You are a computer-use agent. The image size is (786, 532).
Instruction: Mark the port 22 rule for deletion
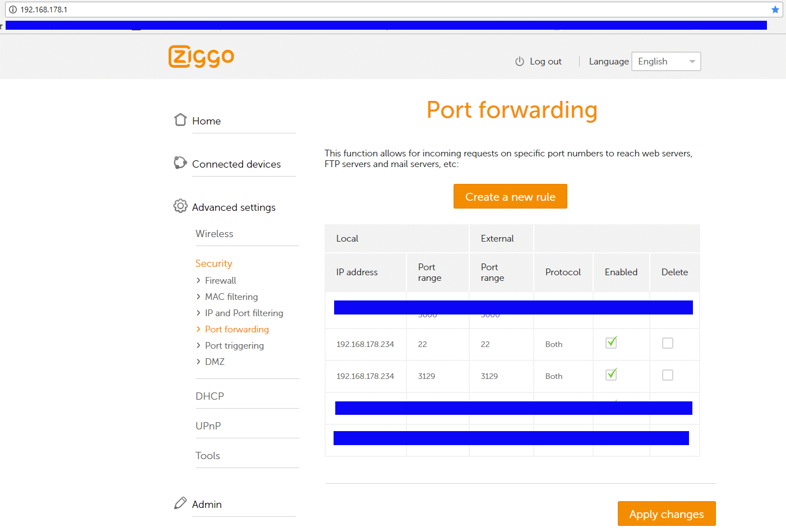click(667, 343)
